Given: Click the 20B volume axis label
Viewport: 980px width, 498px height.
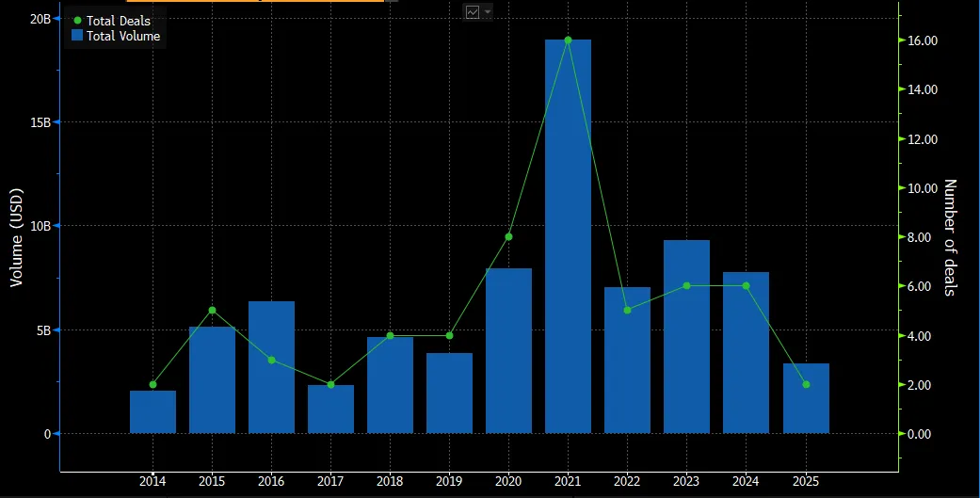Looking at the screenshot, I should pyautogui.click(x=40, y=19).
